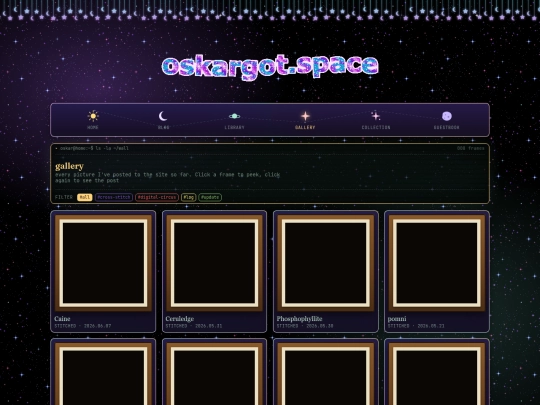Click the pomni stitched date line
The height and width of the screenshot is (405, 540).
[416, 326]
